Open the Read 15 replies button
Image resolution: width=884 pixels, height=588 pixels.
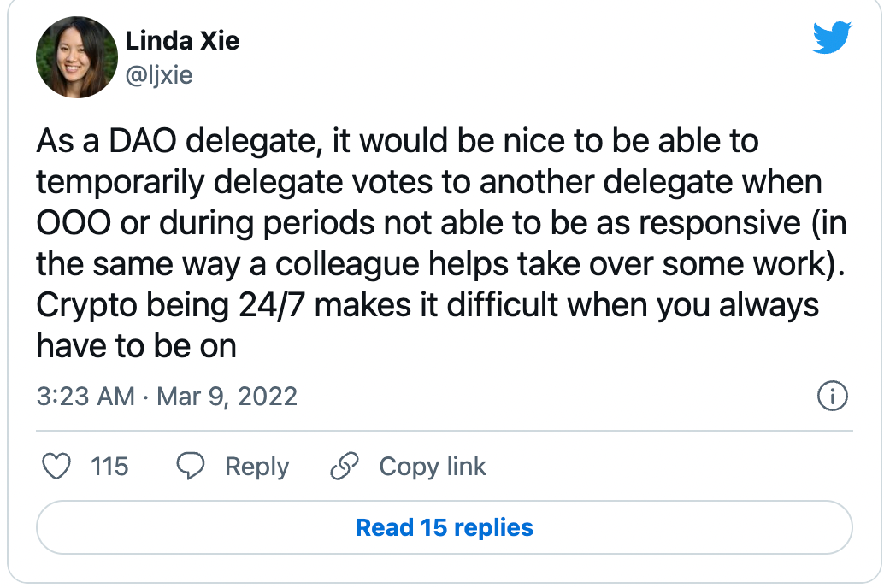point(445,527)
